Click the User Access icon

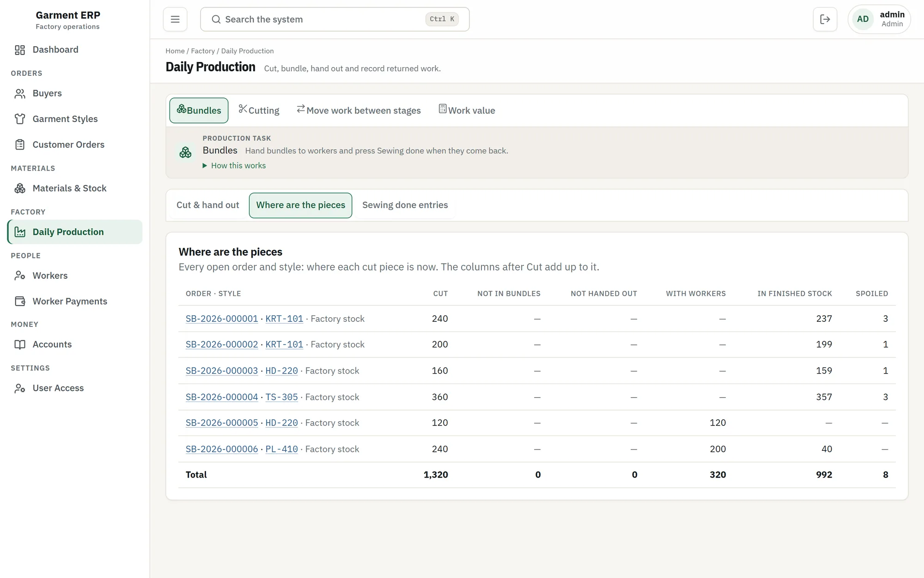tap(20, 388)
